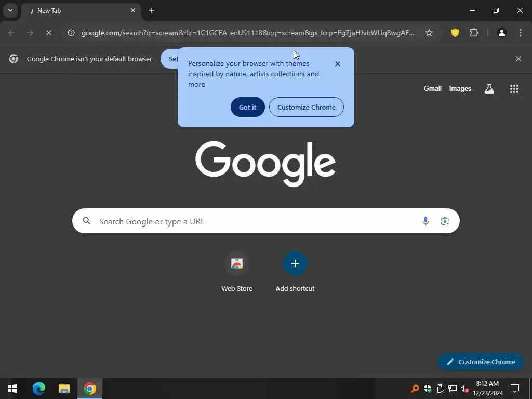This screenshot has height=399, width=532.
Task: Start voice search with microphone icon
Action: click(425, 221)
